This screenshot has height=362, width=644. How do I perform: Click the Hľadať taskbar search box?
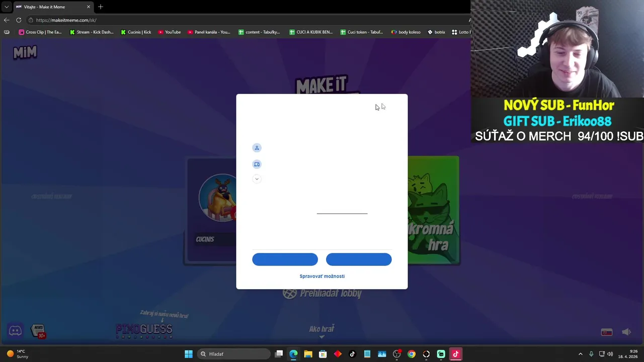click(233, 354)
